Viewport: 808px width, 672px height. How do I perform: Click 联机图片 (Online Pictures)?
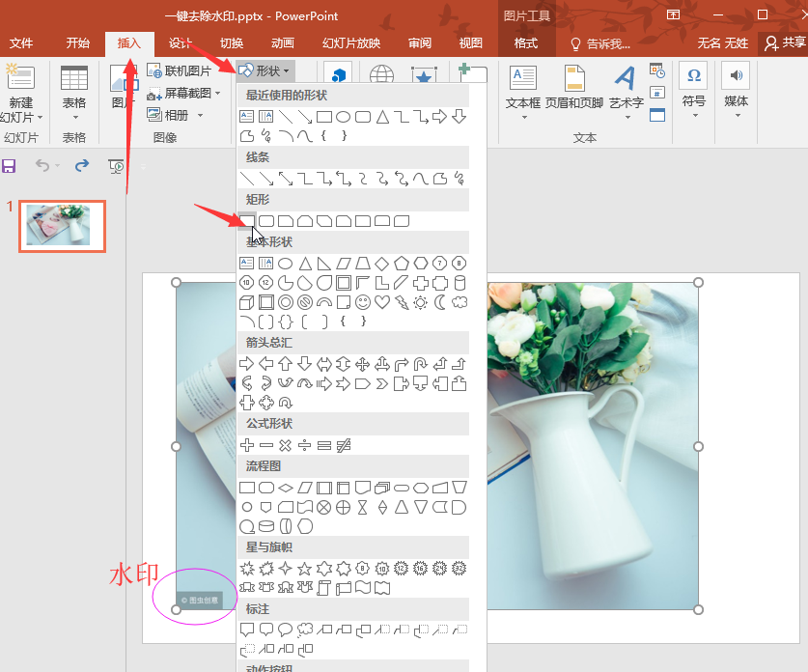pos(179,70)
